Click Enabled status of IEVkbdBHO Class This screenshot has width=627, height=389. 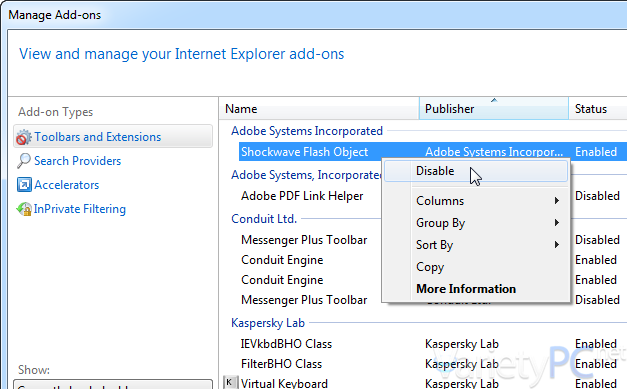coord(596,344)
